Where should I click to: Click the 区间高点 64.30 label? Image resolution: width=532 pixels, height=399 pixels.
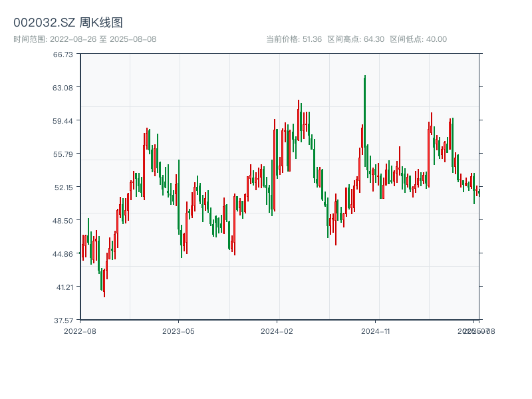[x=356, y=39]
